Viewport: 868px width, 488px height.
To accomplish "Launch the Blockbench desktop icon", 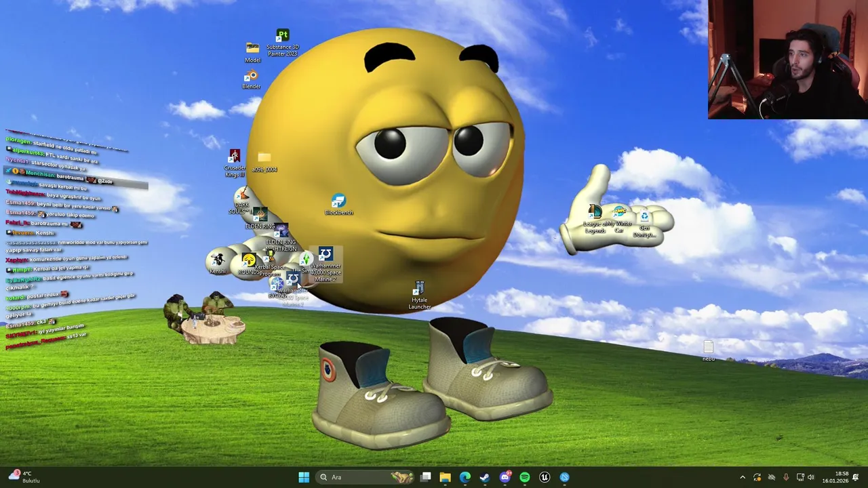I will (x=338, y=205).
